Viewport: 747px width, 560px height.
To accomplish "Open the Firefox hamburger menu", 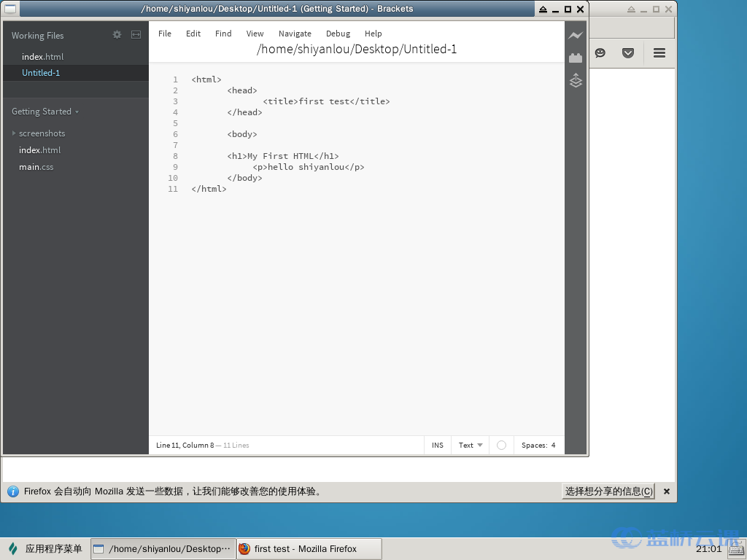I will pyautogui.click(x=659, y=52).
